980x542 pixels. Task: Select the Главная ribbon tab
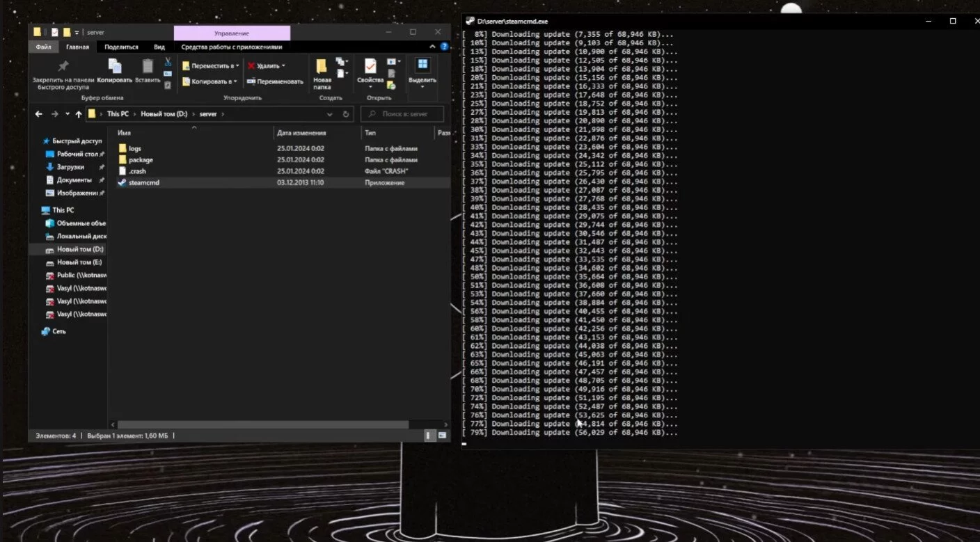point(77,47)
